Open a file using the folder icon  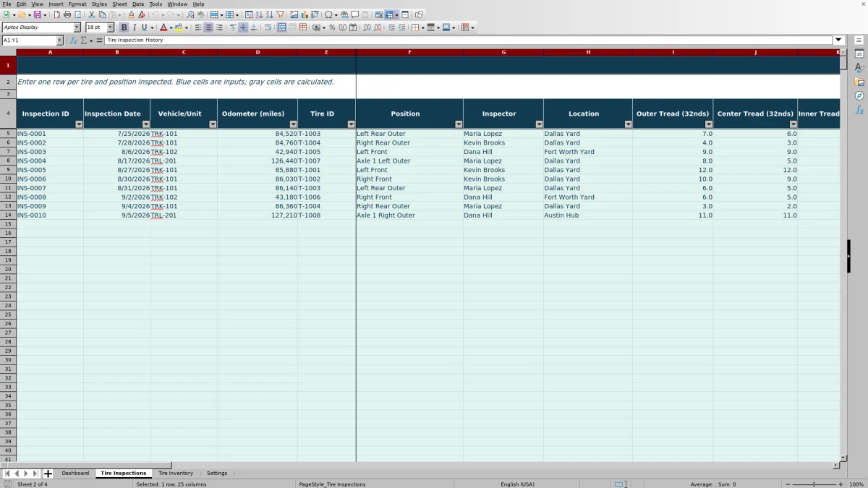[21, 14]
